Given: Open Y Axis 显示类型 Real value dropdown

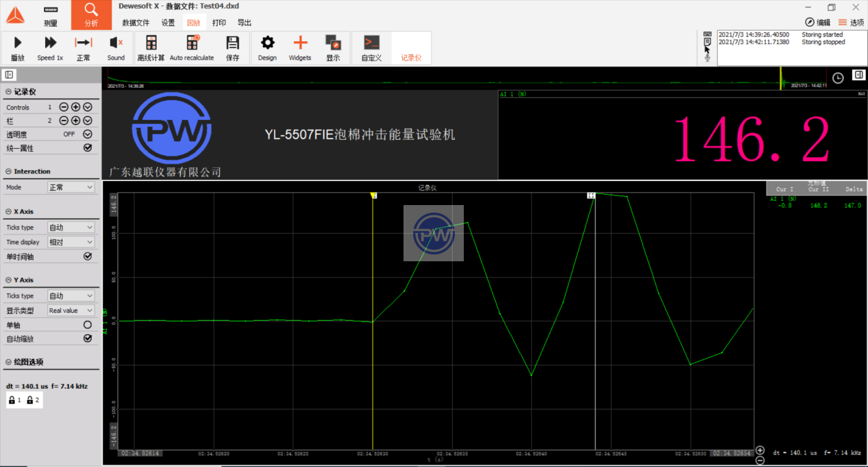Looking at the screenshot, I should pyautogui.click(x=71, y=311).
